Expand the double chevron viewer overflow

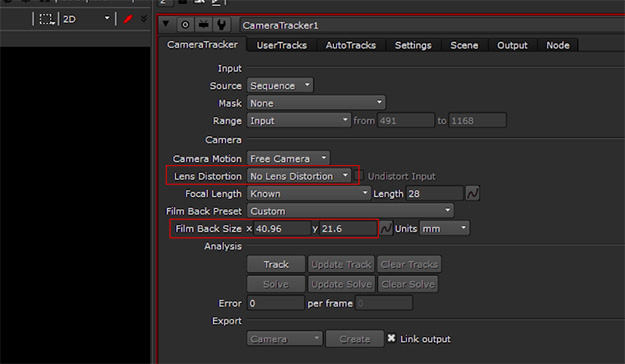(x=144, y=19)
